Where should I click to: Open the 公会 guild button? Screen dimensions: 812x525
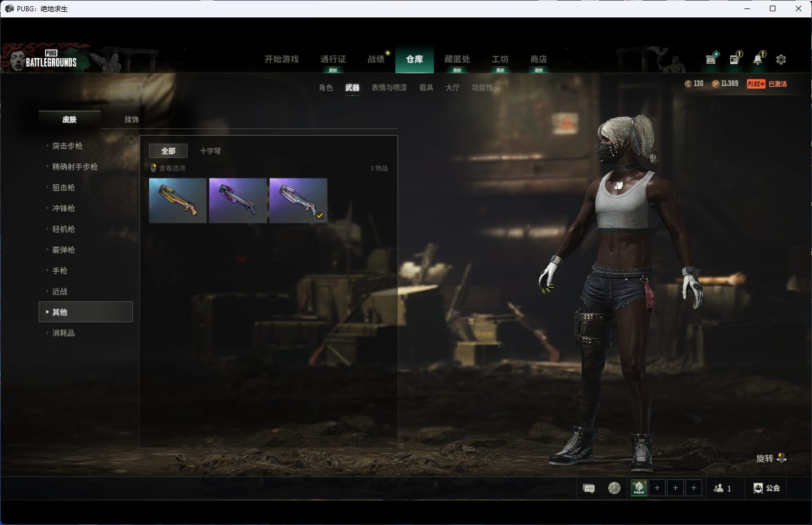[x=766, y=488]
